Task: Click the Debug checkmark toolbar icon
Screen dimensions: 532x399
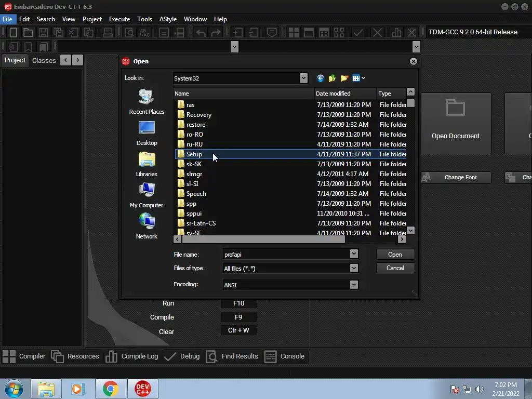Action: point(358,32)
